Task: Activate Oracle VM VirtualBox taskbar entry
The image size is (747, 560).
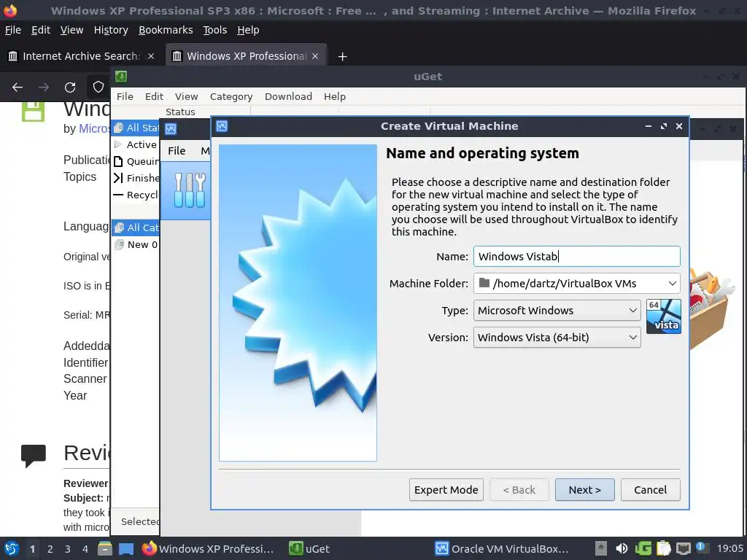Action: [x=502, y=548]
